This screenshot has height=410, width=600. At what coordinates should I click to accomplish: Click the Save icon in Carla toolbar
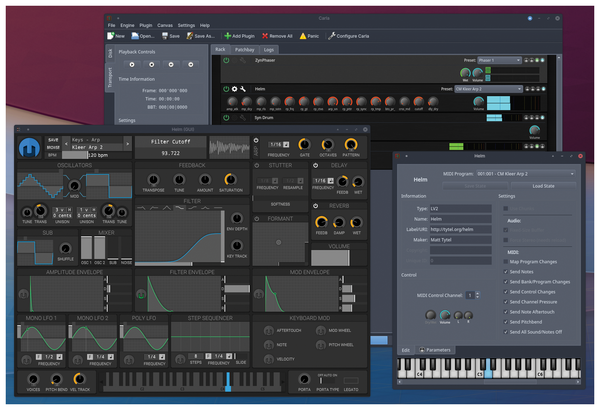(165, 36)
